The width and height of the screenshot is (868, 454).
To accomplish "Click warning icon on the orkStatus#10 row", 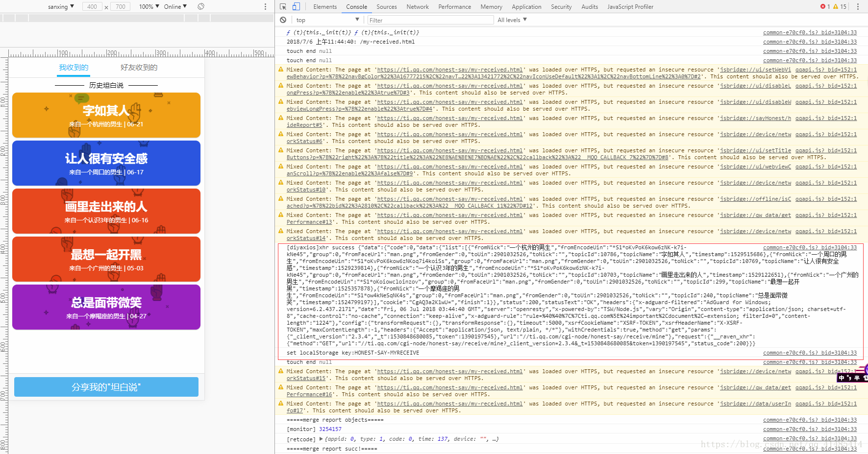I will coord(281,183).
